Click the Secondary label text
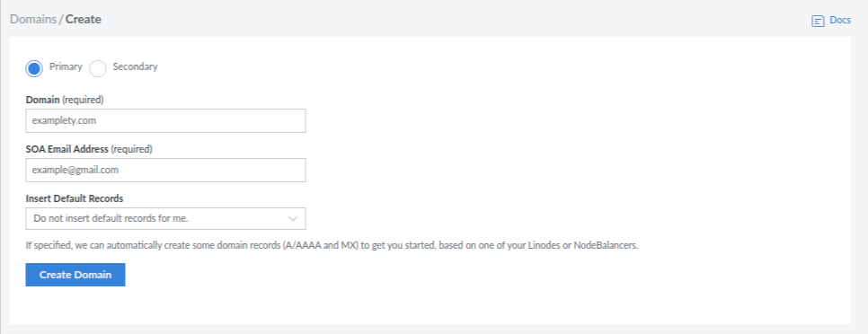This screenshot has height=334, width=868. (x=135, y=67)
